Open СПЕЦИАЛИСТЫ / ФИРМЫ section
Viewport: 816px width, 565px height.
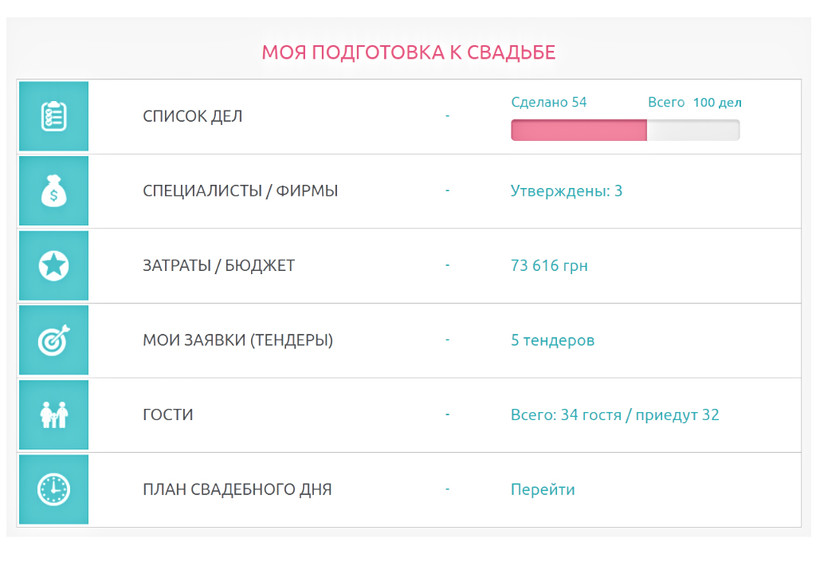point(240,191)
